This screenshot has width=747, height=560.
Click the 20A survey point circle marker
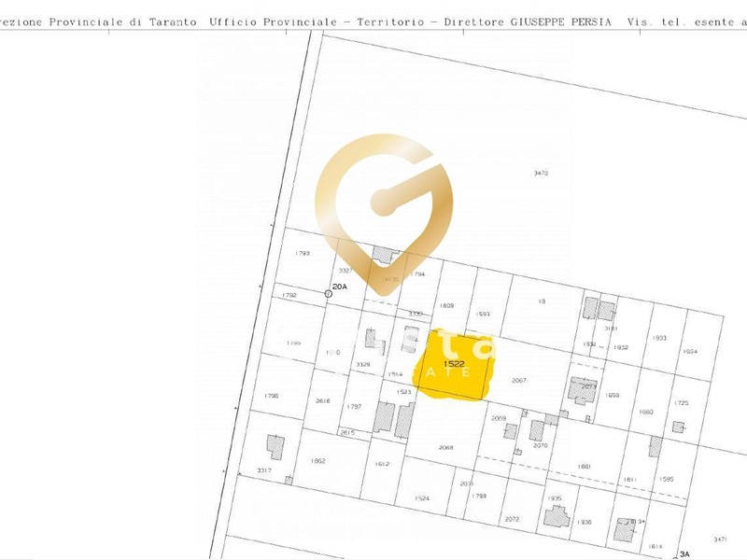[329, 294]
